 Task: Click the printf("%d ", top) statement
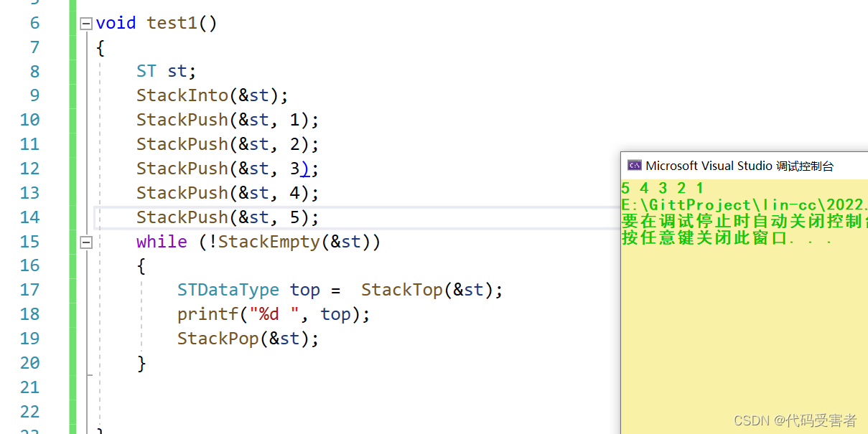pos(274,314)
